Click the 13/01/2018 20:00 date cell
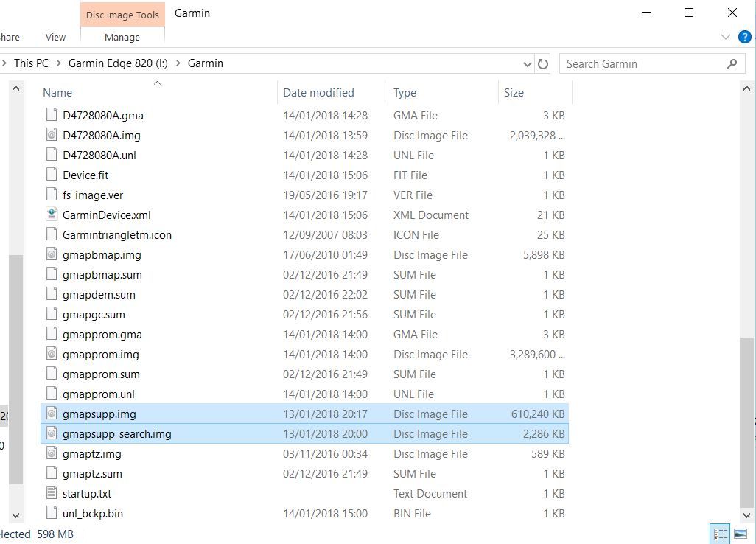The width and height of the screenshot is (756, 544). pos(325,433)
